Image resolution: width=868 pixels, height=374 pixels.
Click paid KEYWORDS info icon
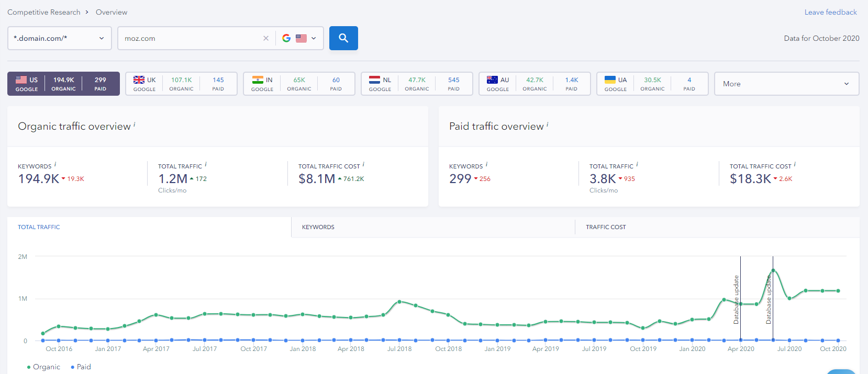(x=486, y=164)
